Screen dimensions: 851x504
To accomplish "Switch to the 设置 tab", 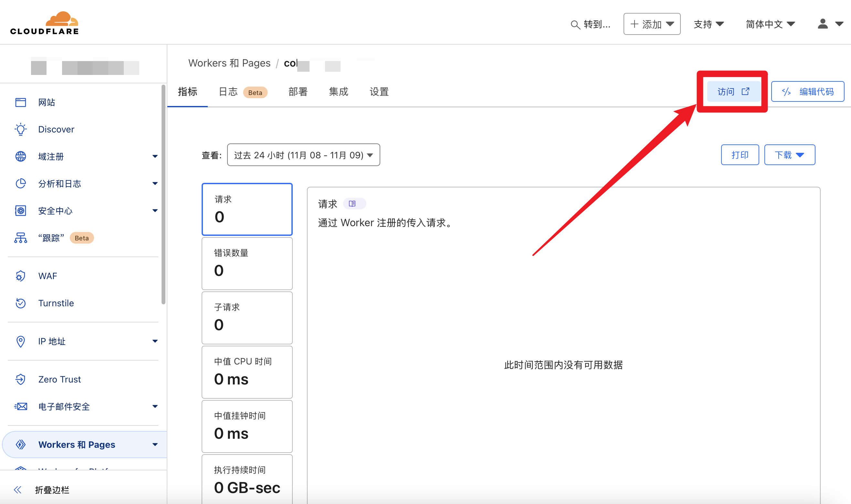I will [x=379, y=92].
